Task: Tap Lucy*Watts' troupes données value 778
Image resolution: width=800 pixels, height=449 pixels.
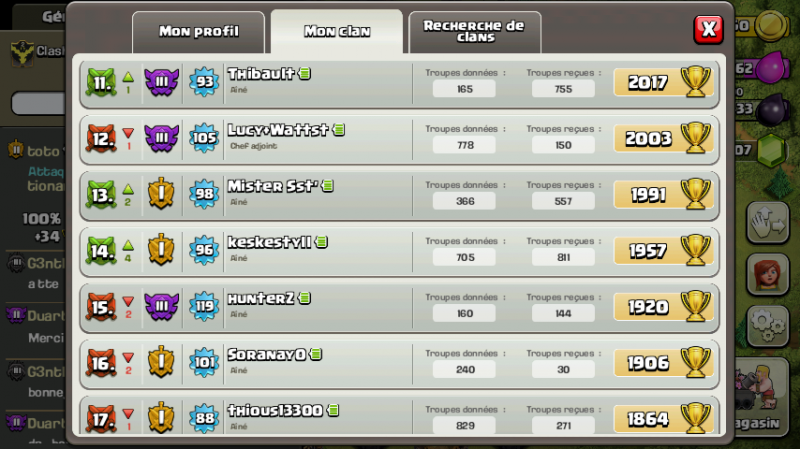Action: click(x=464, y=145)
